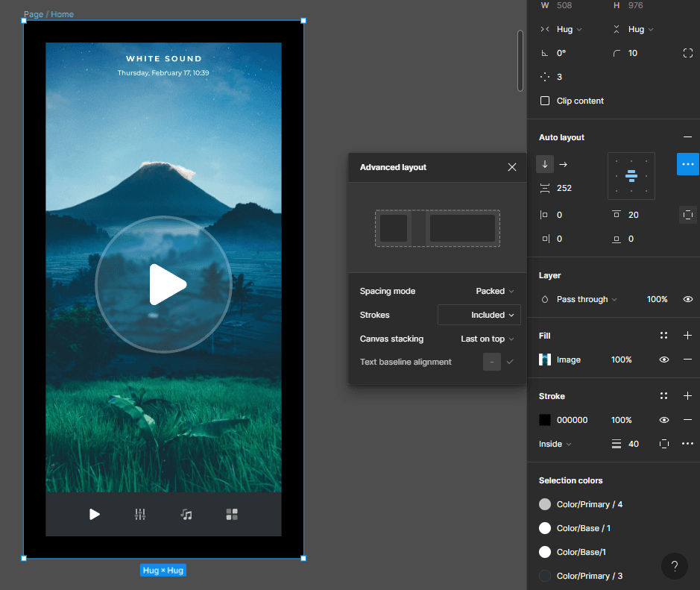Hide the Image fill using eye icon

(x=663, y=360)
